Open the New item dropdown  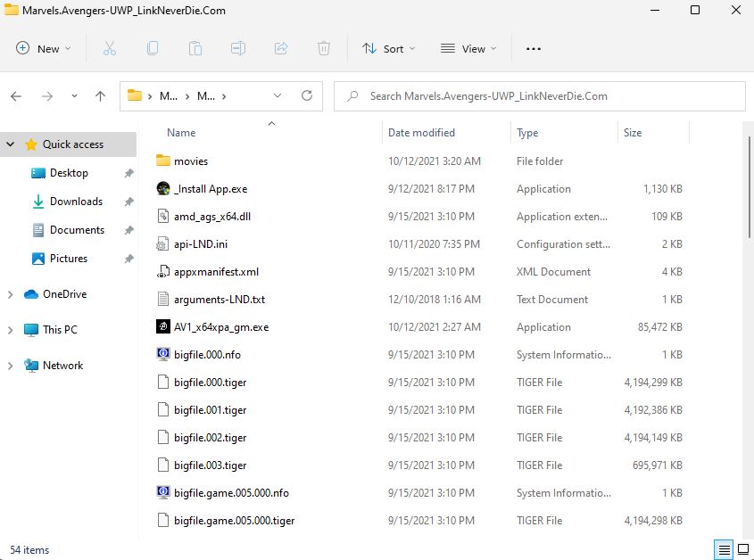[x=42, y=48]
